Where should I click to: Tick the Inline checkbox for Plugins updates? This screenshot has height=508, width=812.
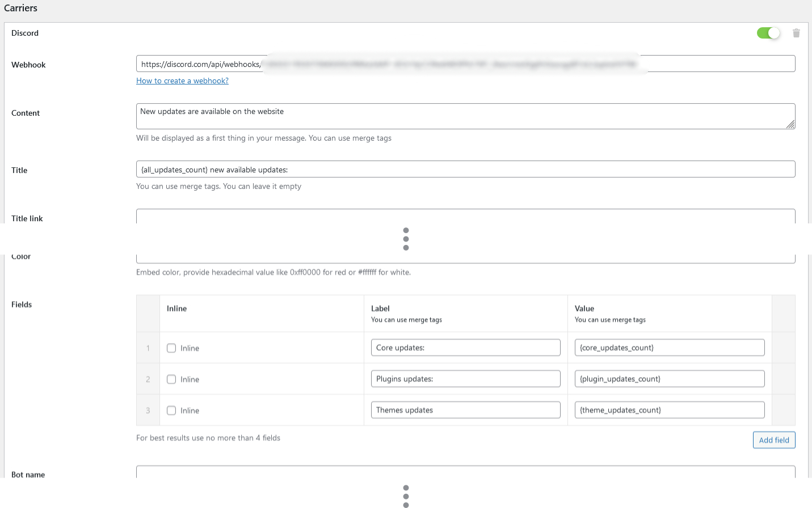click(171, 379)
